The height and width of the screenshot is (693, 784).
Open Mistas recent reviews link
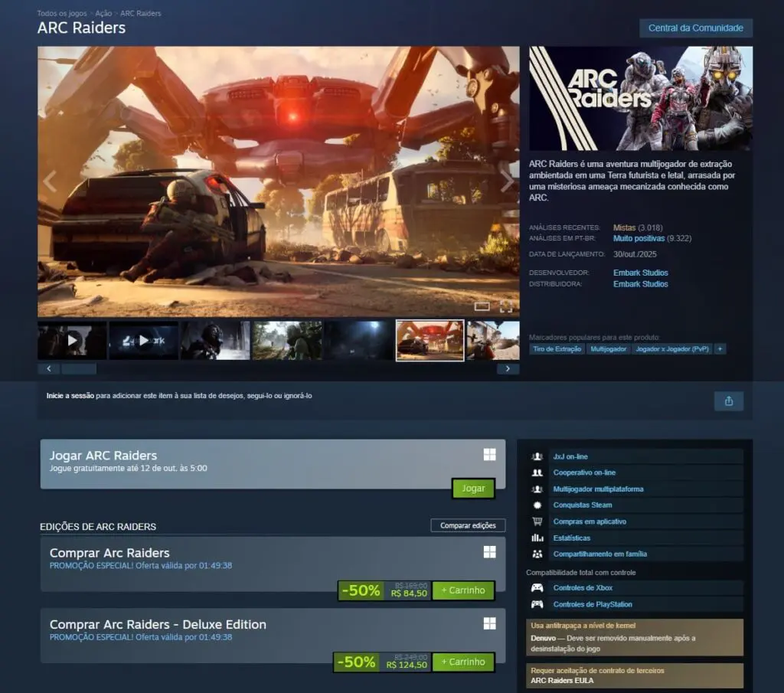(625, 227)
